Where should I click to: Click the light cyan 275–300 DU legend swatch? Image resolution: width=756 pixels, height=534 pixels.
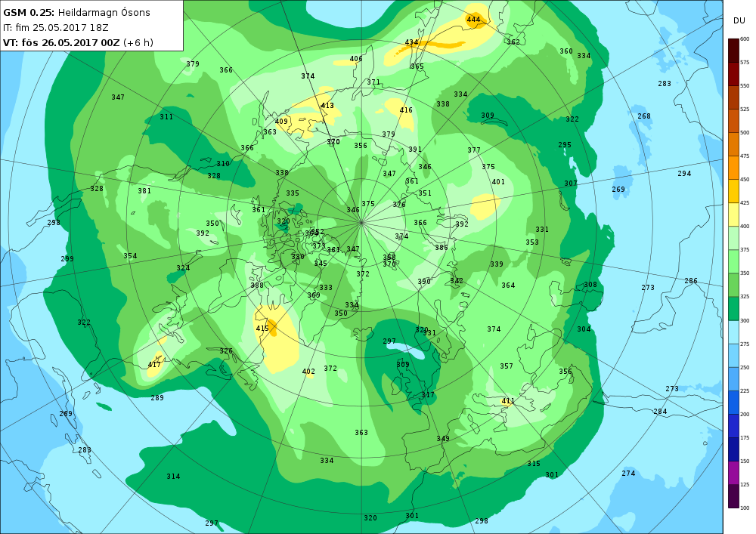coord(733,332)
